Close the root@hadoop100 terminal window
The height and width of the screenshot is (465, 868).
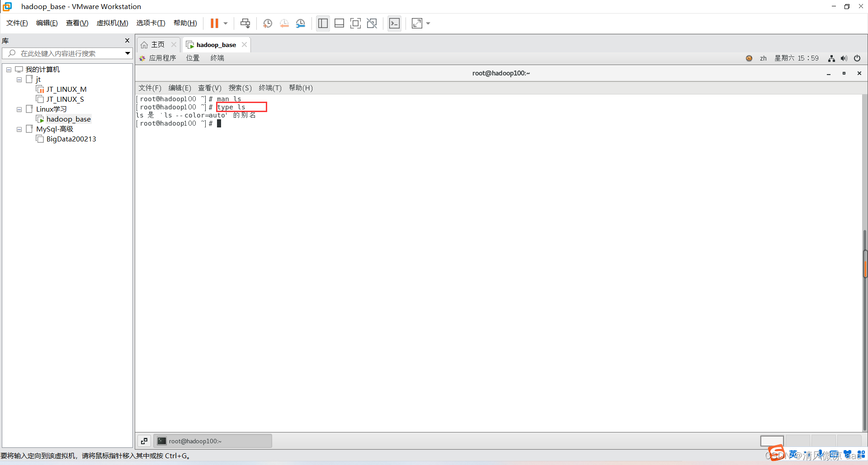(859, 73)
